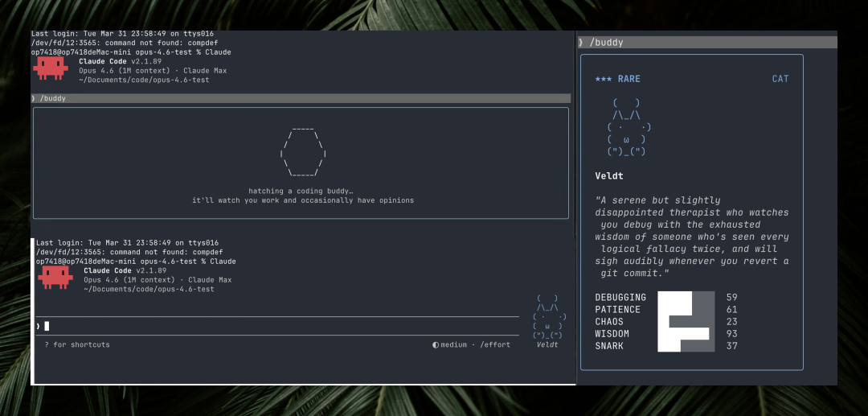Click the DEBUGGING stat bar
Viewport: 868px width, 416px height.
675,298
